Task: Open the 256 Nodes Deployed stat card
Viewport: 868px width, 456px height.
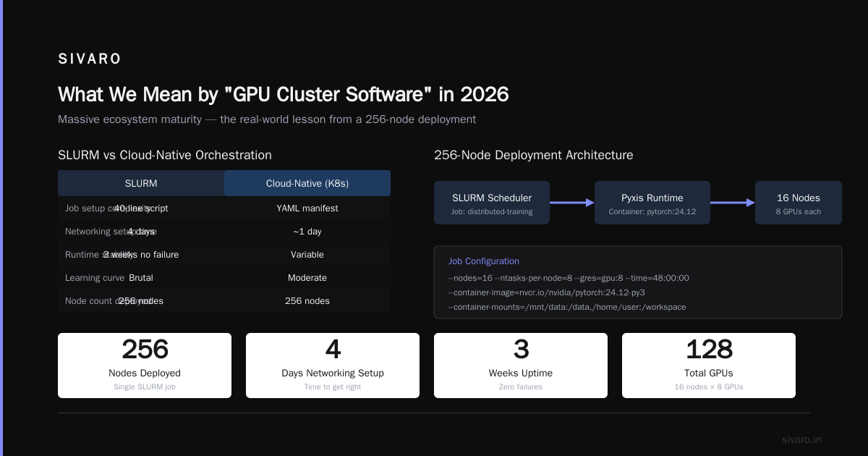Action: (x=145, y=366)
